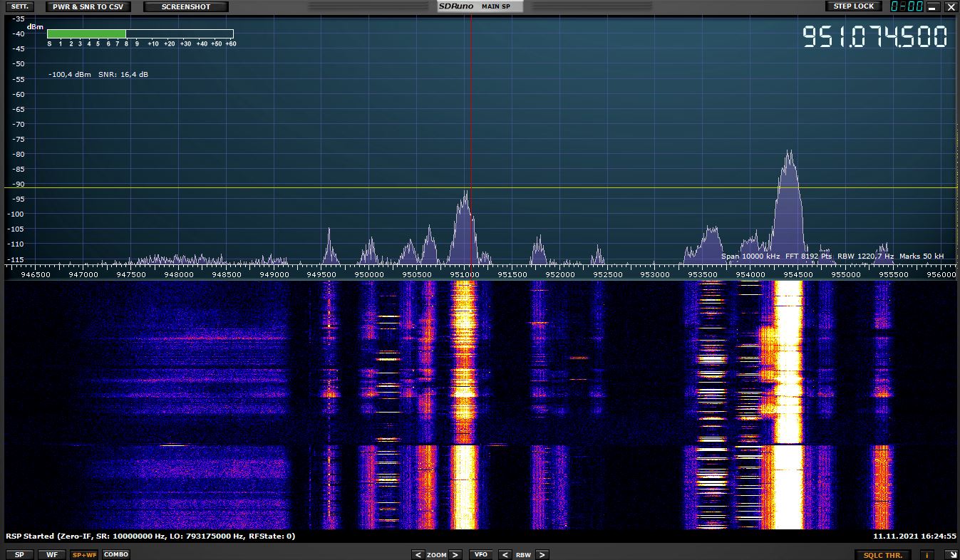Viewport: 960px width, 560px height.
Task: Click the info 'i' icon
Action: (927, 555)
